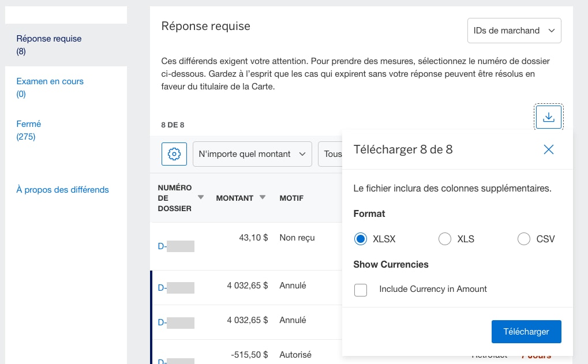Choose the XLS format option

point(444,238)
